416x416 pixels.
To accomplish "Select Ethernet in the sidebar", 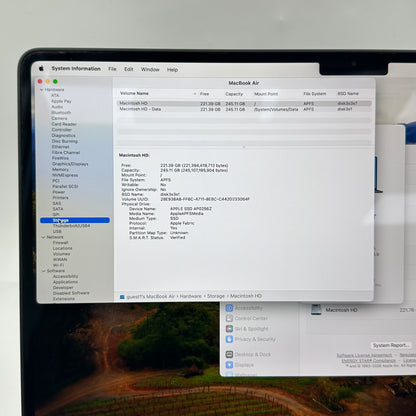I will (60, 147).
